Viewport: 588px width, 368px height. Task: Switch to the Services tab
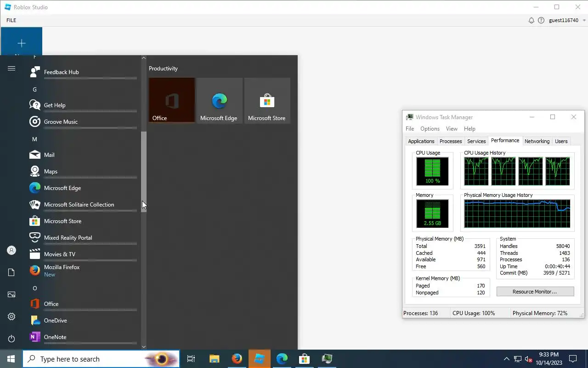click(476, 141)
